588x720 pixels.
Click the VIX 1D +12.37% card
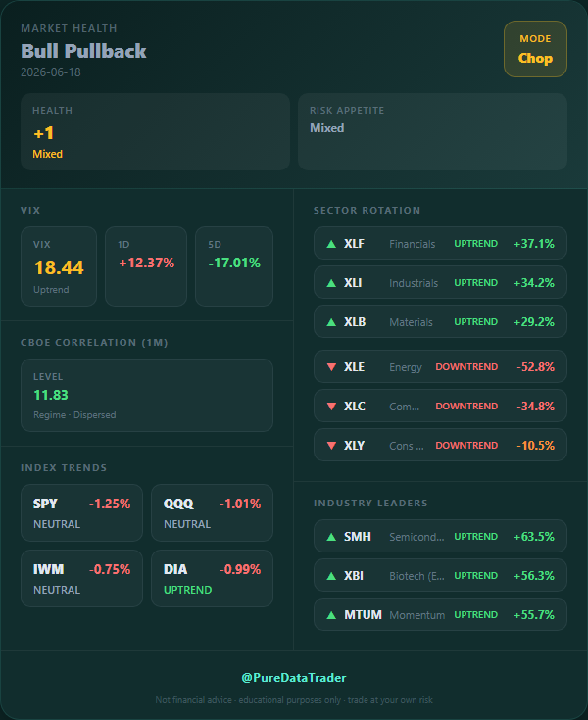pyautogui.click(x=146, y=266)
